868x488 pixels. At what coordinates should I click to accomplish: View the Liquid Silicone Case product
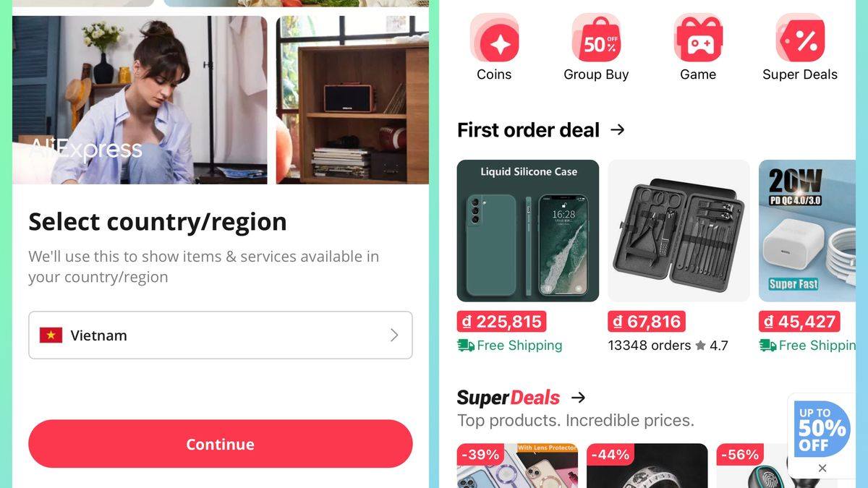coord(528,231)
